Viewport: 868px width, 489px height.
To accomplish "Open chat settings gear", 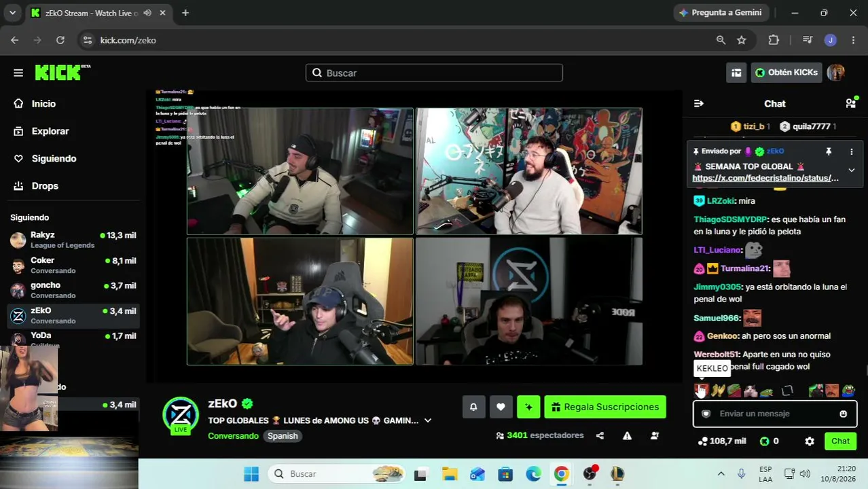I will tap(810, 441).
